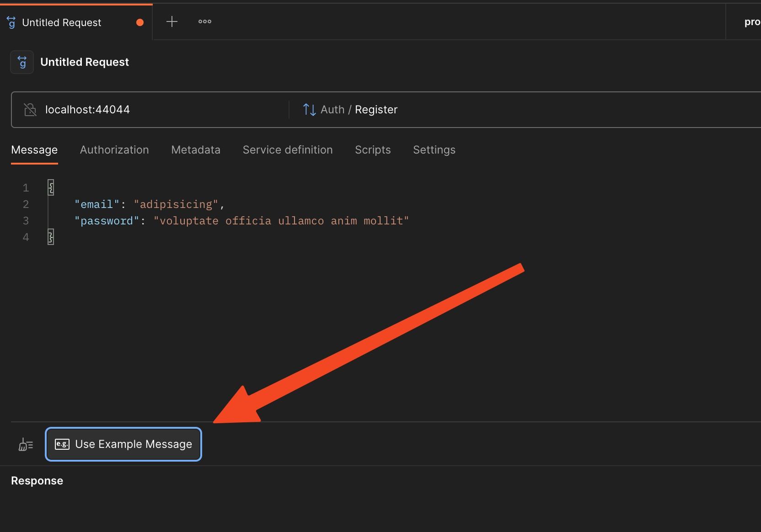761x532 pixels.
Task: Click the orange unsaved dot on the tab
Action: click(x=140, y=22)
